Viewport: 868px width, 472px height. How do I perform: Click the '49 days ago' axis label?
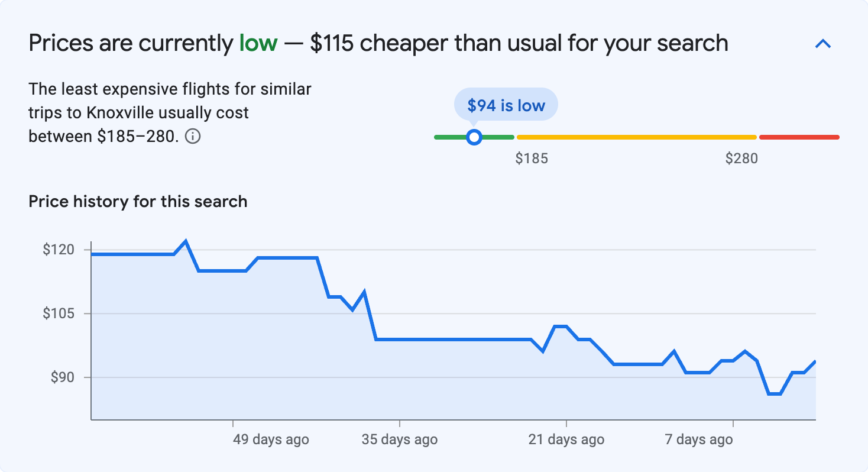pos(270,439)
